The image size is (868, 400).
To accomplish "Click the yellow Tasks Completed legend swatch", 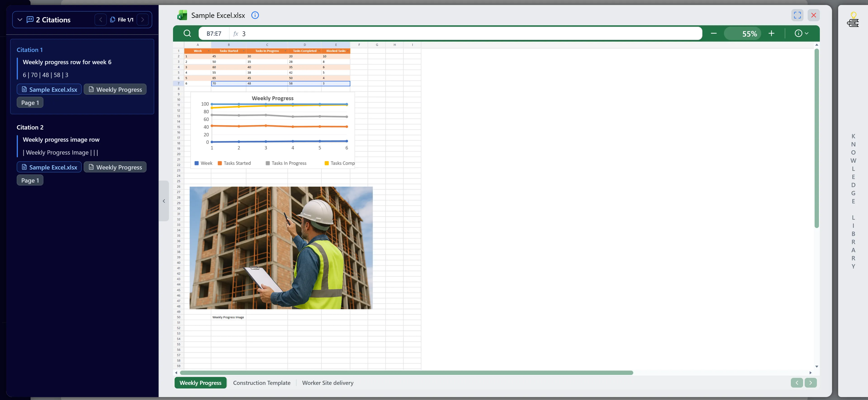I will click(x=327, y=163).
